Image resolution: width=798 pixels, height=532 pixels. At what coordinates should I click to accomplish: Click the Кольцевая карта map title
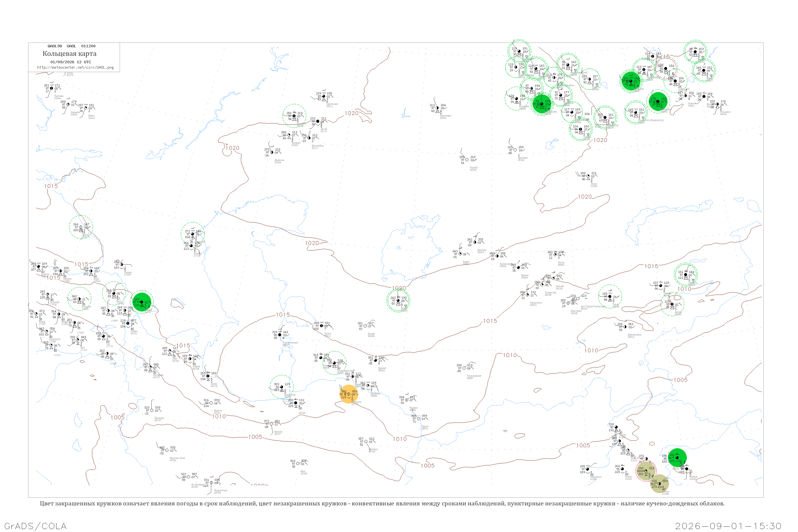[69, 54]
